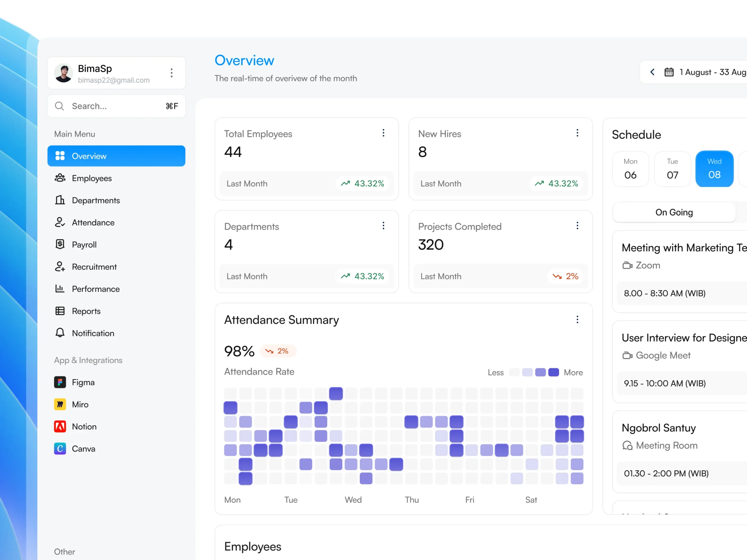
Task: Focus the Search input field
Action: pos(116,106)
